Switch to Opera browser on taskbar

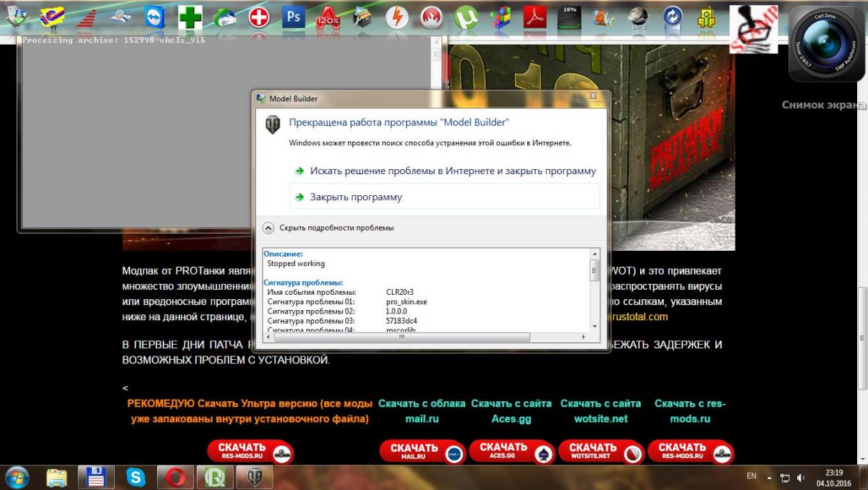[x=176, y=477]
